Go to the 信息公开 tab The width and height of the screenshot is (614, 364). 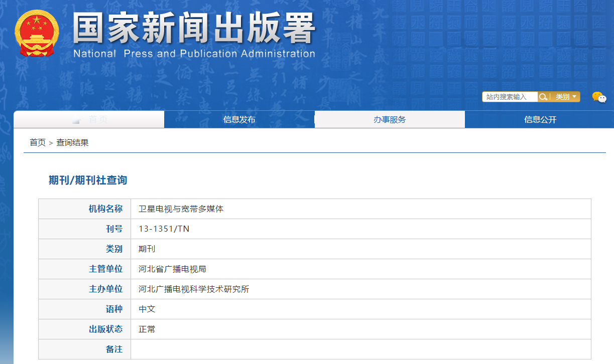(x=540, y=119)
